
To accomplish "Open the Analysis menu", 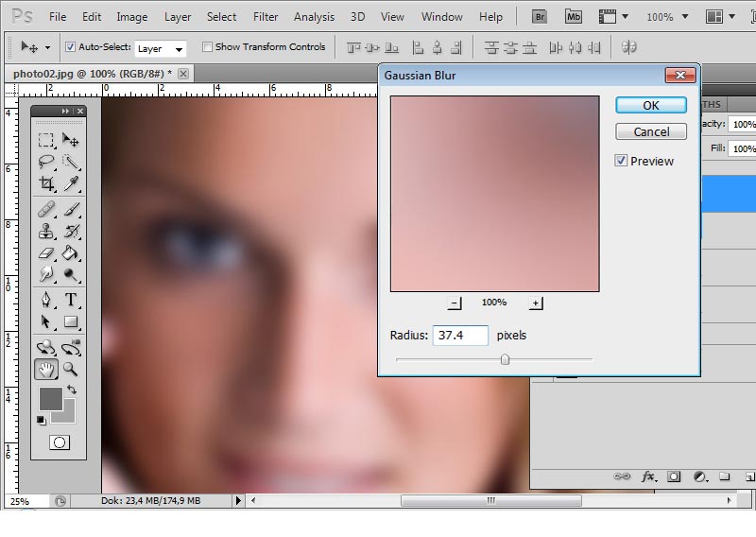I will click(314, 17).
